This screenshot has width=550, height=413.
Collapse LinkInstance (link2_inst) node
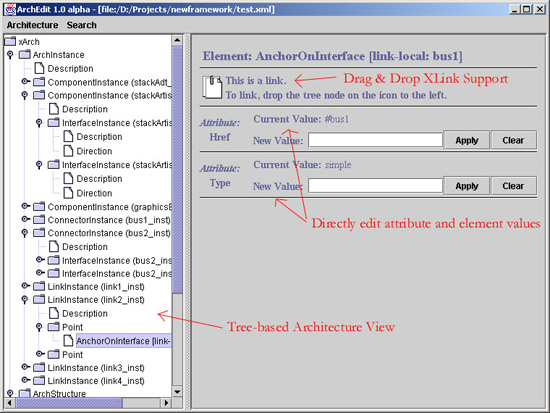pyautogui.click(x=25, y=299)
